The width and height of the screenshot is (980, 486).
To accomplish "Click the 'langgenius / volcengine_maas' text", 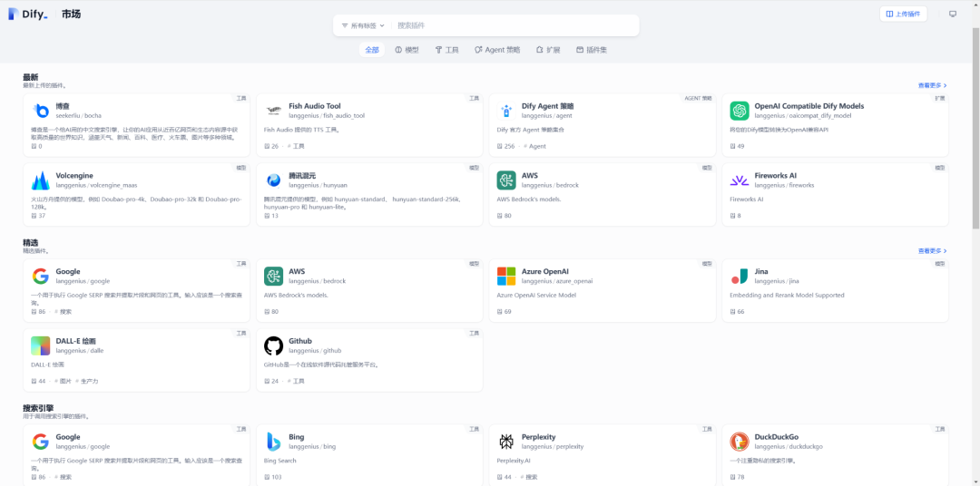I will [x=96, y=186].
